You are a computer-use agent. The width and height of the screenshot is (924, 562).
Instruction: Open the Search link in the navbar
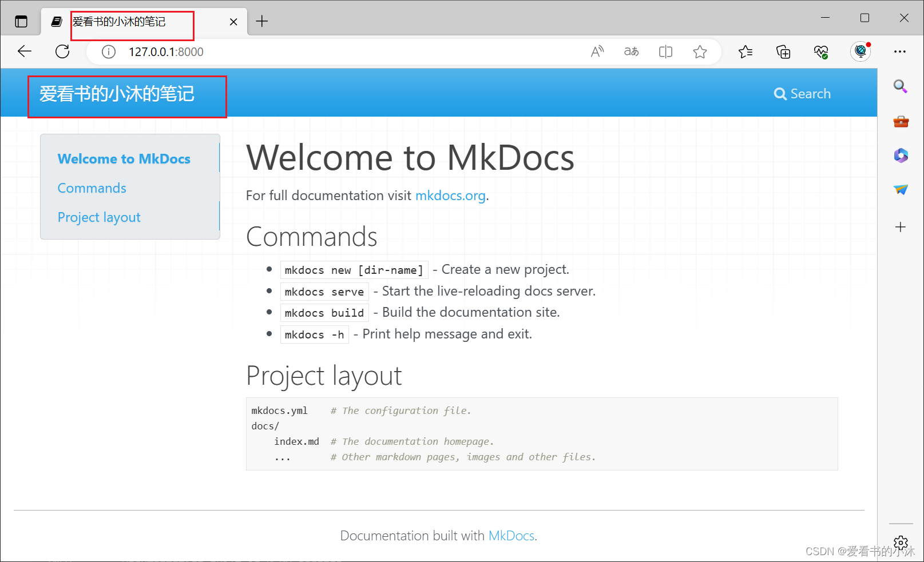point(802,94)
